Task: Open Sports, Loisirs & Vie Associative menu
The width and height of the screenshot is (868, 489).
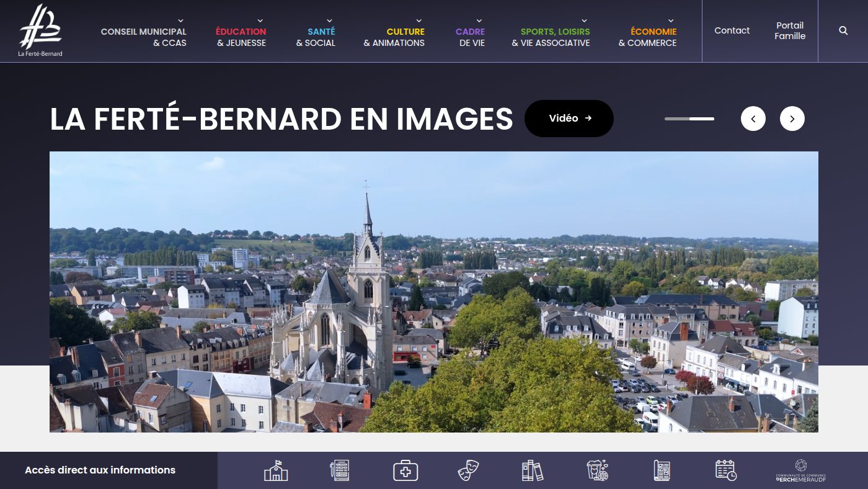Action: [x=551, y=37]
